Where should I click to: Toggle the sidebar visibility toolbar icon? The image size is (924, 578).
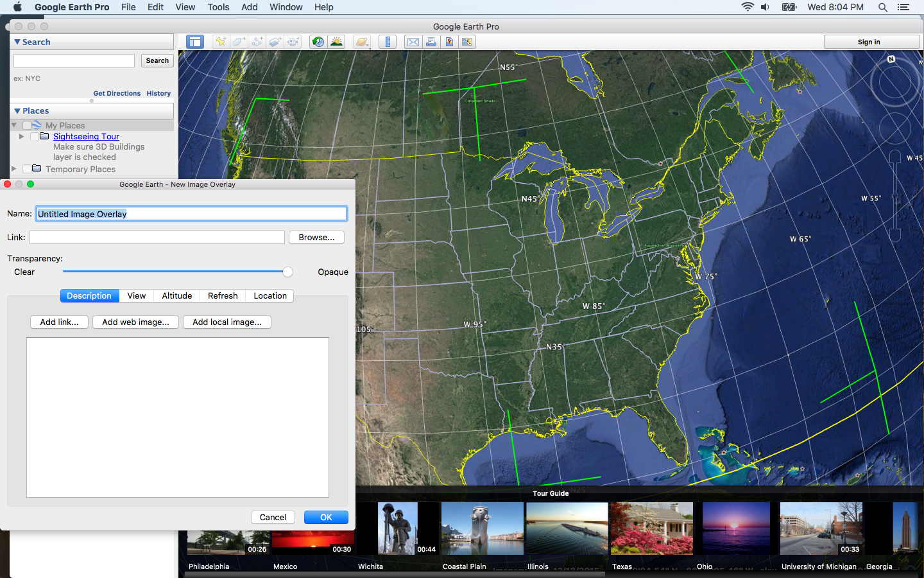(195, 42)
